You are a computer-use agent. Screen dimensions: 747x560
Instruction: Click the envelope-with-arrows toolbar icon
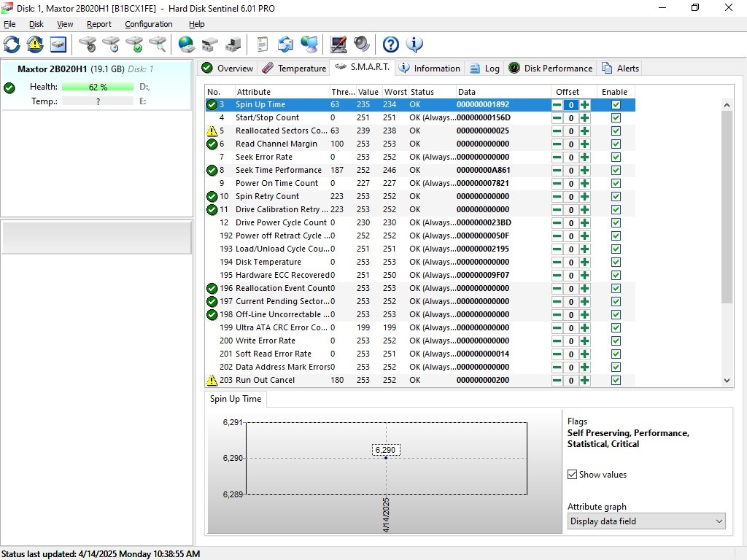285,44
